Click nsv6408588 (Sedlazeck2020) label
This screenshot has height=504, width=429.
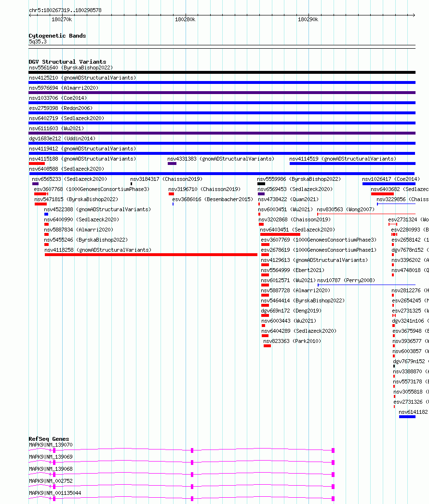tap(67, 169)
